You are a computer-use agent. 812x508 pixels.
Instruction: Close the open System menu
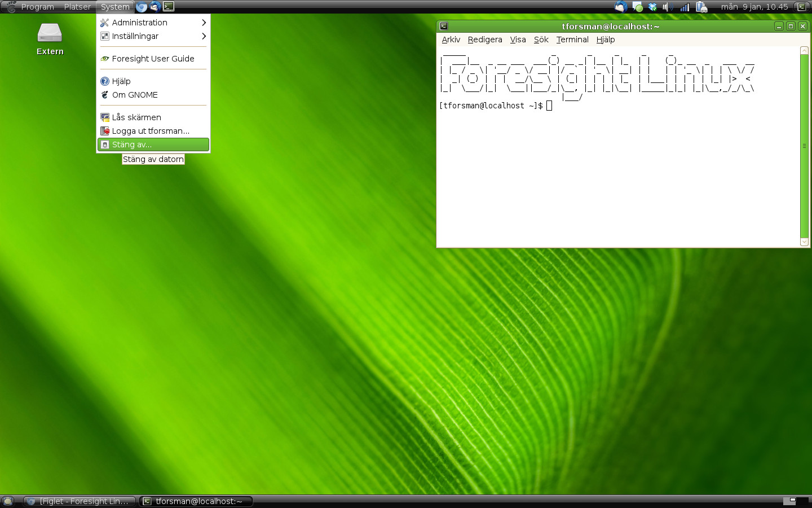[x=115, y=7]
